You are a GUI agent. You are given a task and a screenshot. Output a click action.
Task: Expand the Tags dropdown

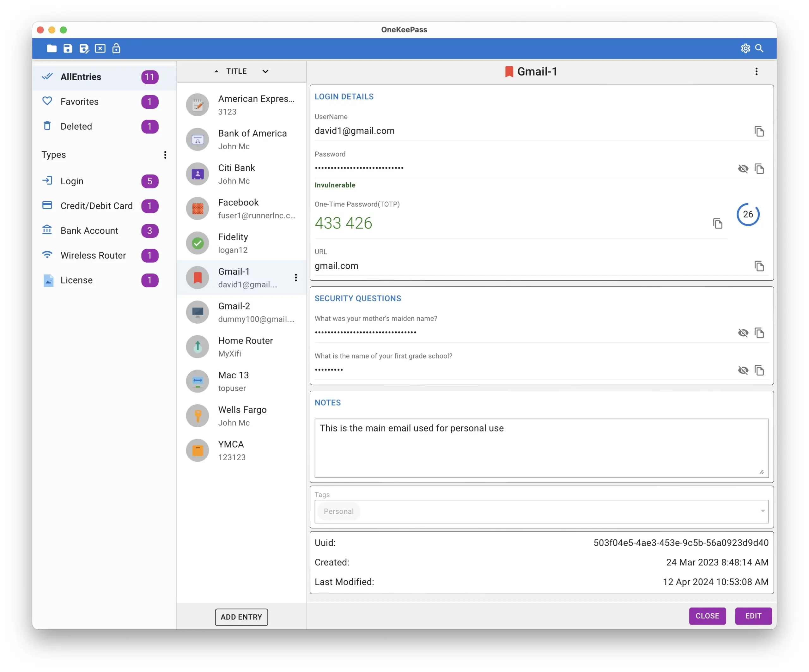[x=762, y=510]
